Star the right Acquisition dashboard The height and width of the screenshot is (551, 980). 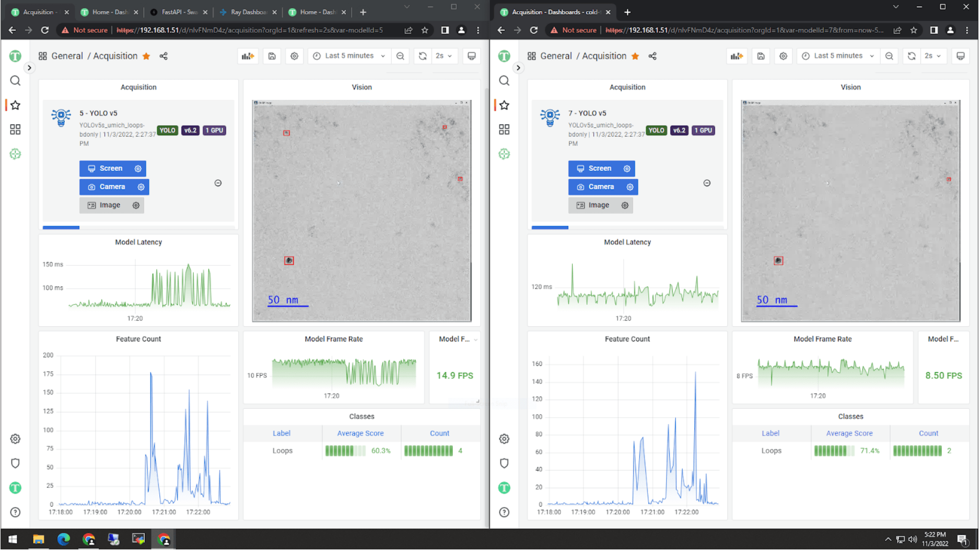635,56
